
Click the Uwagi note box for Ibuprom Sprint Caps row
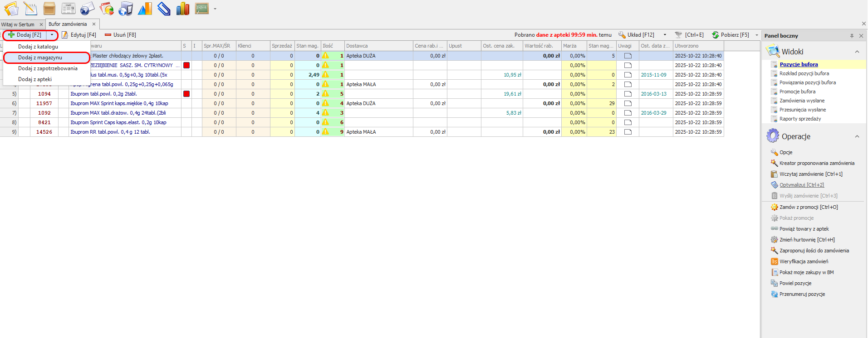click(x=628, y=122)
